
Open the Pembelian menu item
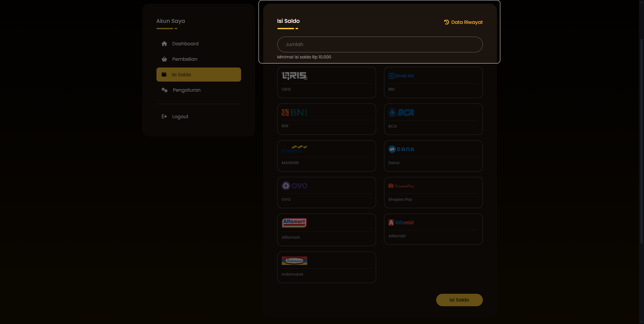(x=199, y=59)
